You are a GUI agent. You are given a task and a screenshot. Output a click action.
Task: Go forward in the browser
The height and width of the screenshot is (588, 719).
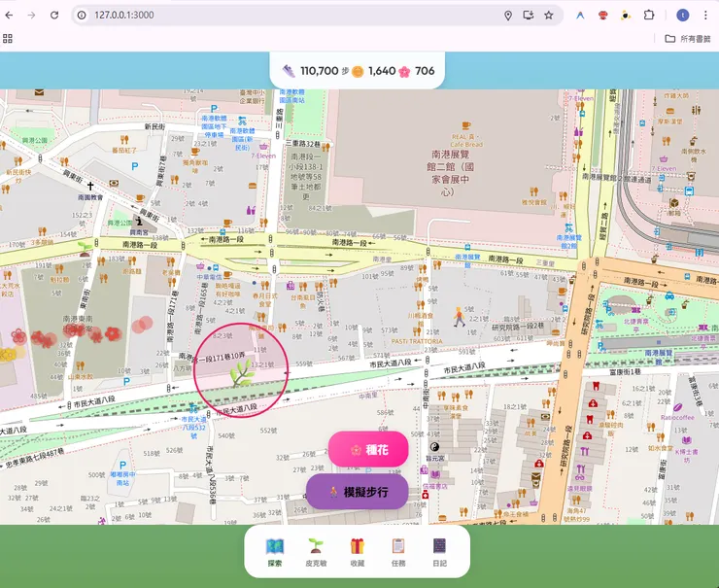31,16
